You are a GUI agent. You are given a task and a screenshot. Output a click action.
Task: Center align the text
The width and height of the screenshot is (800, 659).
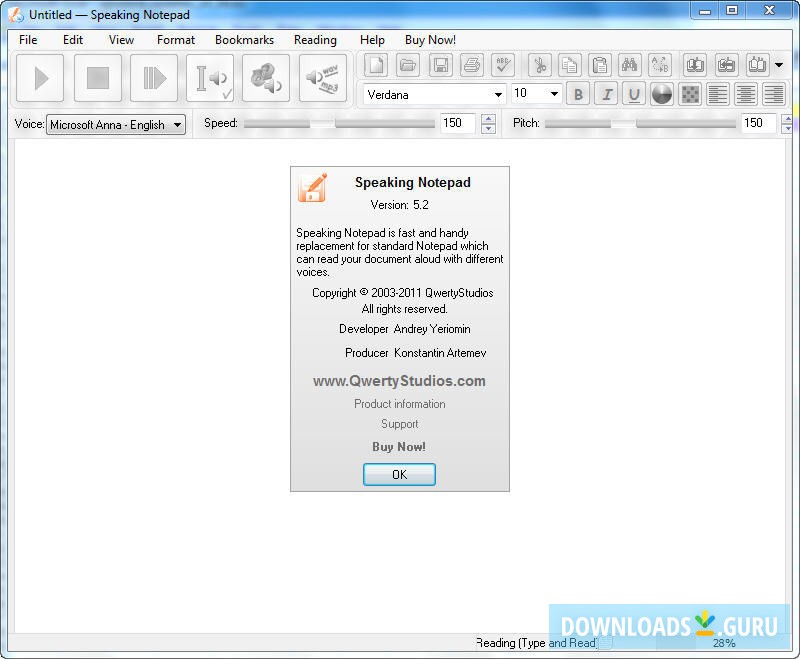tap(746, 94)
